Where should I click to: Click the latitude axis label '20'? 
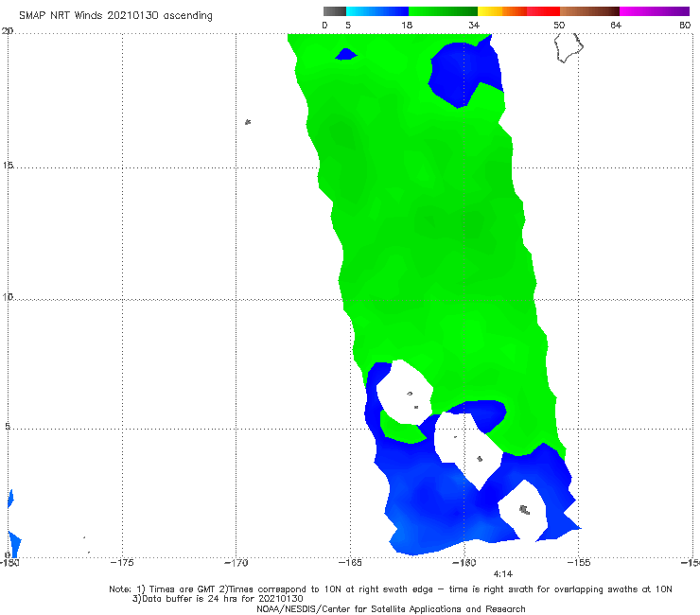8,31
